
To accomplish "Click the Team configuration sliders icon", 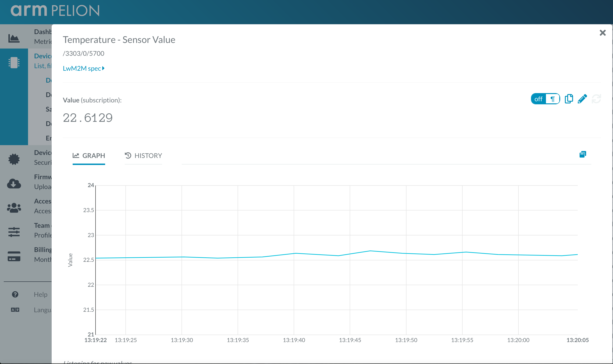I will pos(14,232).
